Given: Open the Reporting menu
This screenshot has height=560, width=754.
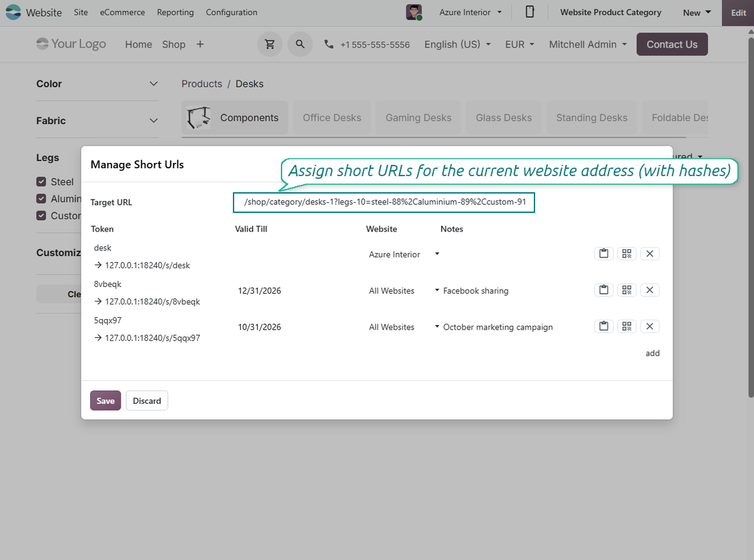Looking at the screenshot, I should pyautogui.click(x=175, y=12).
